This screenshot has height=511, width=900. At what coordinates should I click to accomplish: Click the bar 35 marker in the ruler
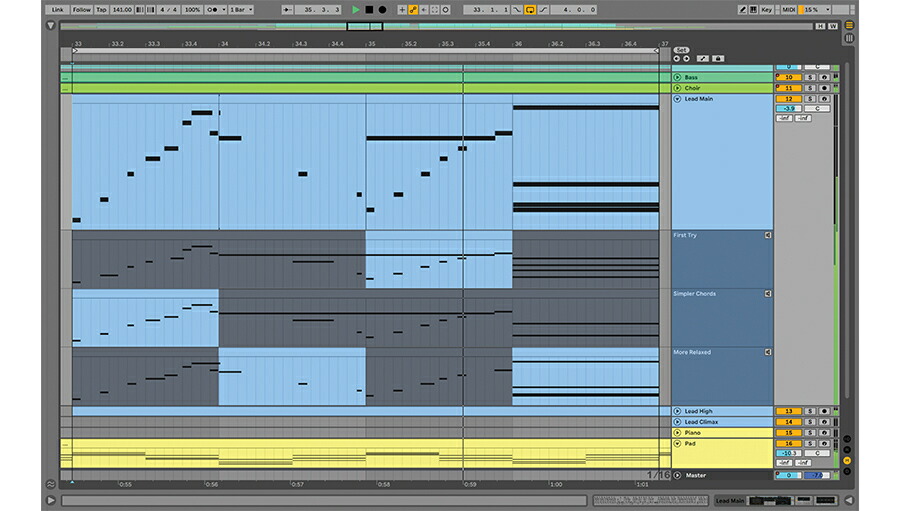[x=371, y=44]
